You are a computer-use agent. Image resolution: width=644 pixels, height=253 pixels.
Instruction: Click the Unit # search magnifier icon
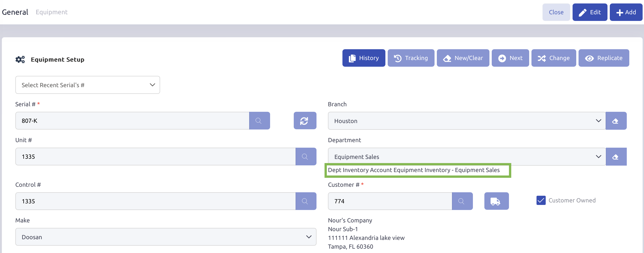305,156
